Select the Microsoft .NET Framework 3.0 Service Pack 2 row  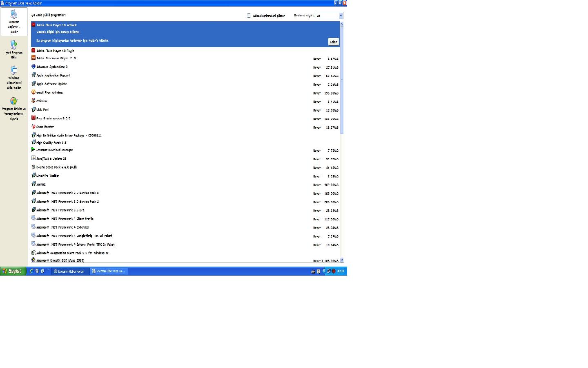185,202
